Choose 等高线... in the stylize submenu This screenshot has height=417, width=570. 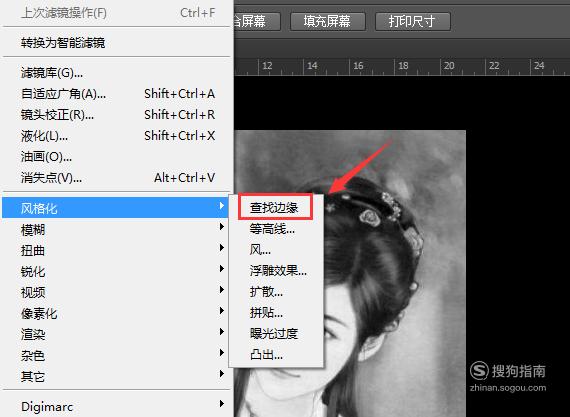click(x=276, y=229)
